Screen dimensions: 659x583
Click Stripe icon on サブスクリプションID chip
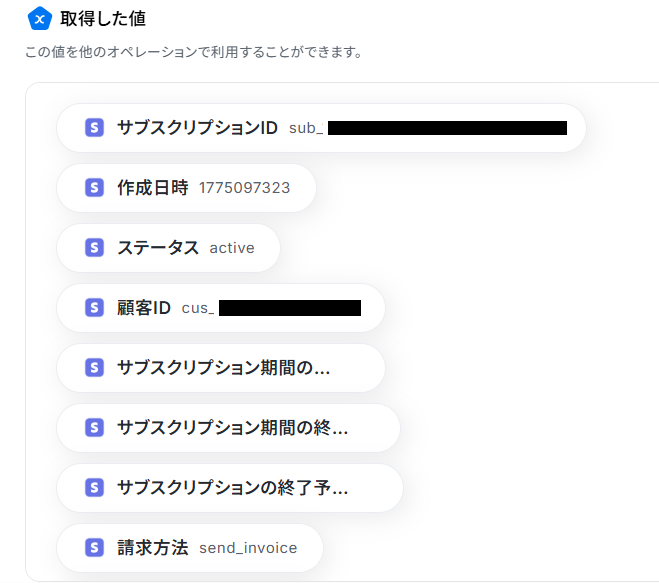pos(95,128)
